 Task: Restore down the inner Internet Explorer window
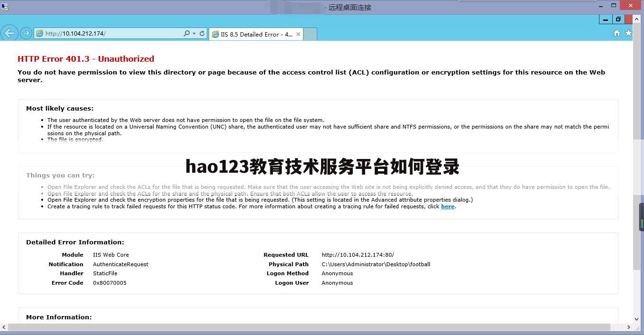(x=618, y=19)
